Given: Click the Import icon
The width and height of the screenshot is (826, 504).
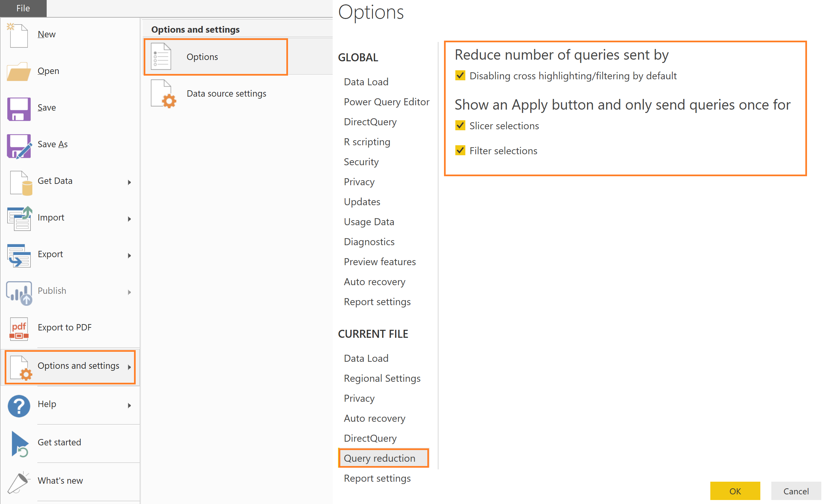Looking at the screenshot, I should point(18,218).
